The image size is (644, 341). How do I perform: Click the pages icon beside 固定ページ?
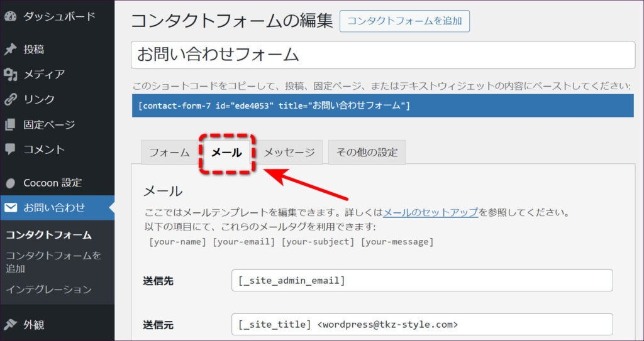(10, 124)
